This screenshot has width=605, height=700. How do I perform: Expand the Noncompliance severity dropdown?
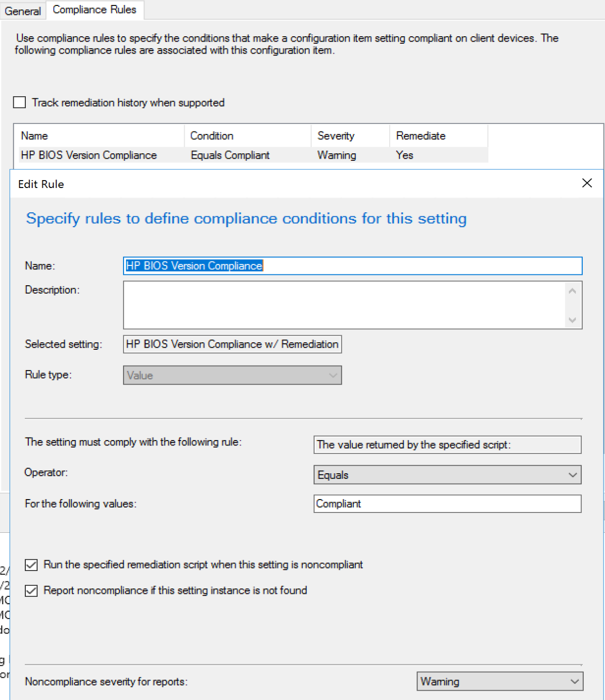click(499, 682)
